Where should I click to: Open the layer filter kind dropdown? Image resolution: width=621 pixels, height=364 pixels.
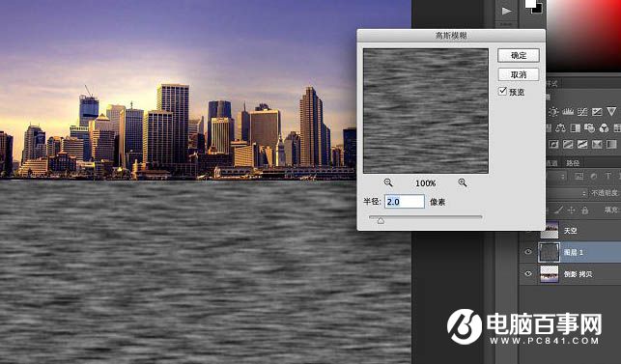(x=556, y=177)
